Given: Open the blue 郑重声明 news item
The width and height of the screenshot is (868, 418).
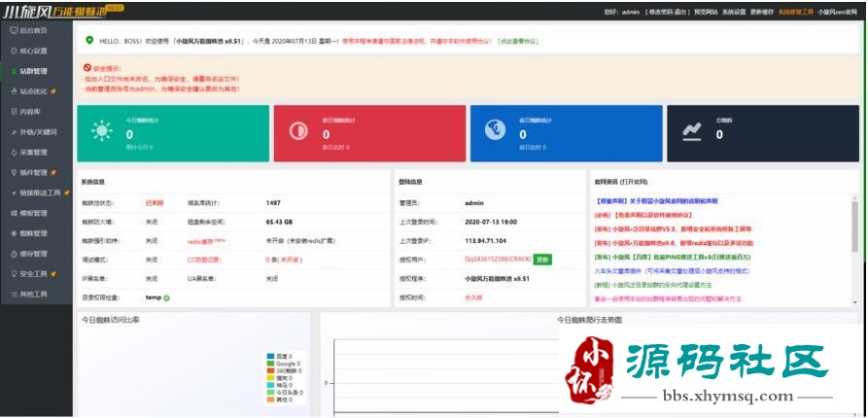Looking at the screenshot, I should pos(656,201).
